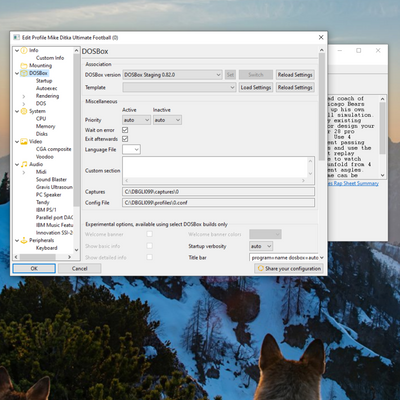The height and width of the screenshot is (400, 400).
Task: Click the System tree node icon
Action: point(24,111)
